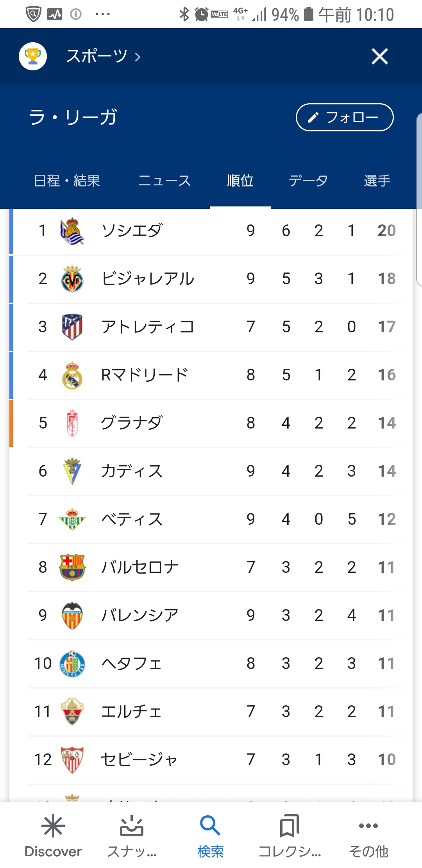Tap the スナップショット inbox icon
422x868 pixels.
(x=132, y=826)
